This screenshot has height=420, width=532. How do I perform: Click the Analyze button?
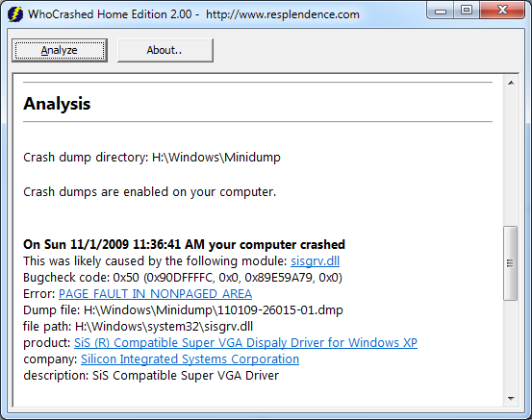click(60, 50)
